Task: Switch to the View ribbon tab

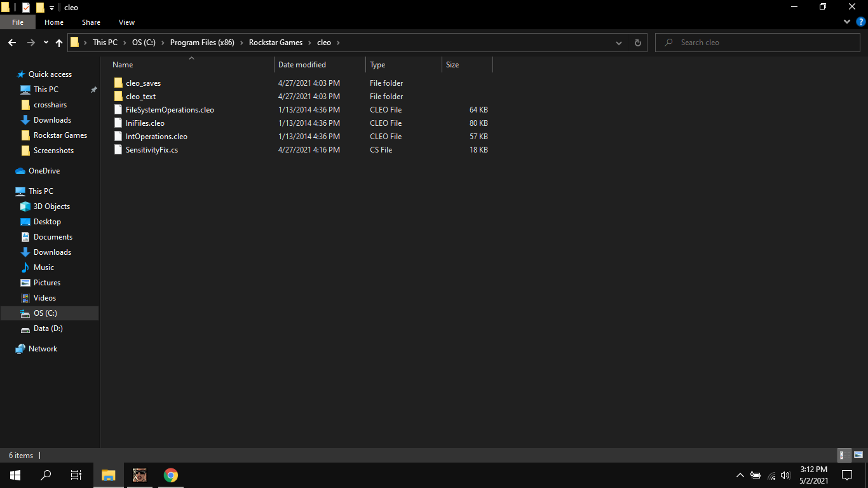Action: coord(126,22)
